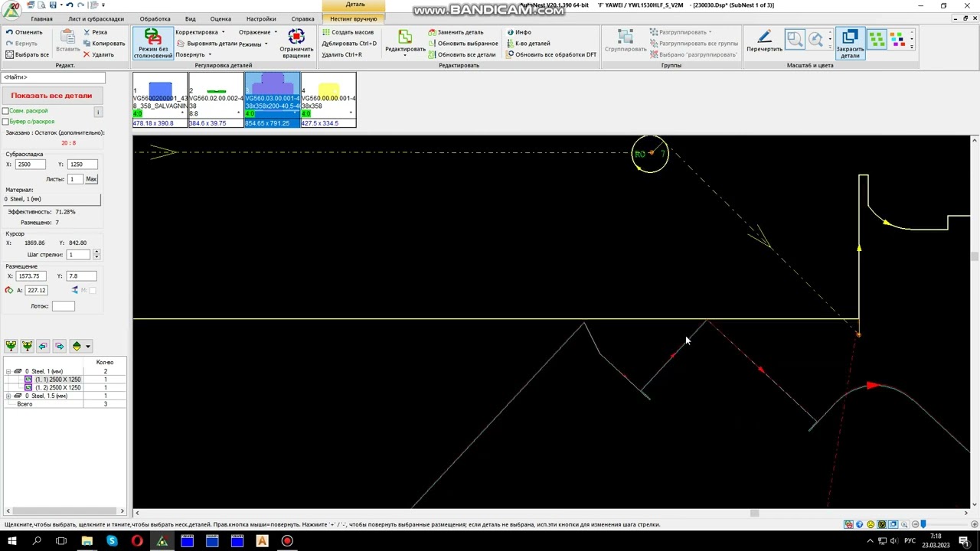The image size is (980, 551).
Task: Select the zoom window magnifier icon
Action: pyautogui.click(x=795, y=39)
